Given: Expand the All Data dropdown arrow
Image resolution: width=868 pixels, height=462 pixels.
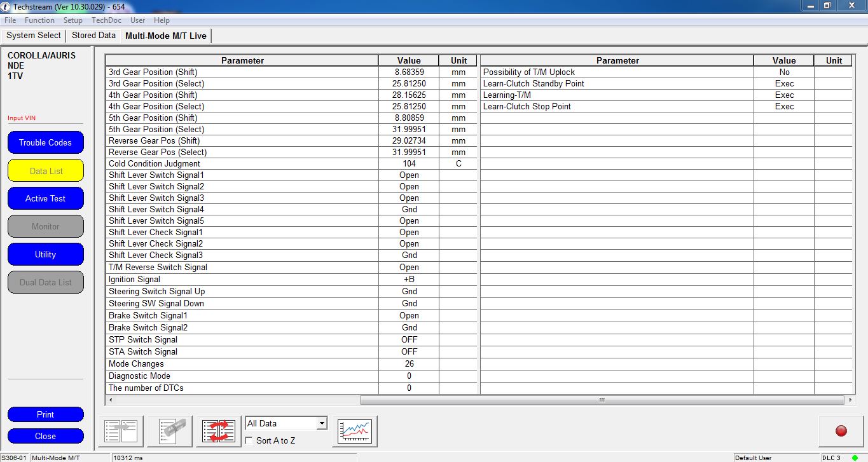Looking at the screenshot, I should click(322, 423).
